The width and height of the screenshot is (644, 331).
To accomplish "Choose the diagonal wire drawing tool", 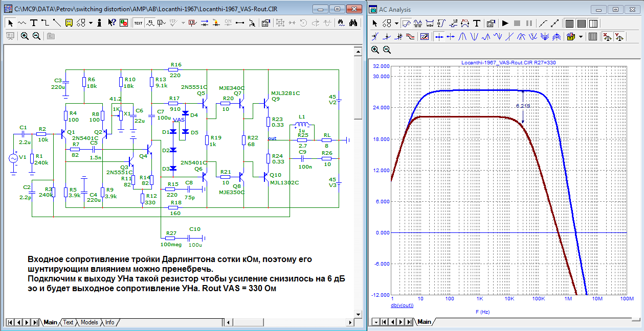I will click(x=57, y=22).
